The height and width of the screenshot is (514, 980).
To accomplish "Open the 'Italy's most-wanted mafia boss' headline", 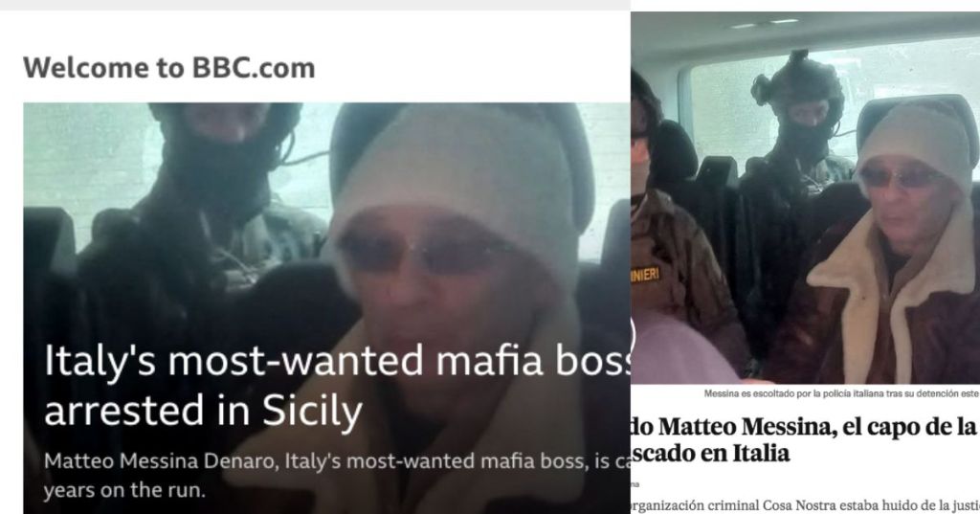I will click(337, 386).
